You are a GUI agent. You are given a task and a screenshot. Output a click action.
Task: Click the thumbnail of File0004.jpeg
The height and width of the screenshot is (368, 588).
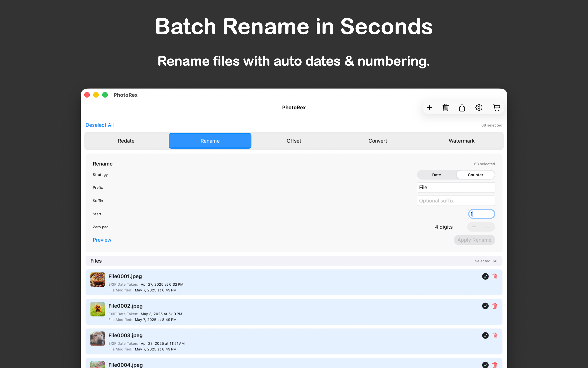tap(97, 365)
